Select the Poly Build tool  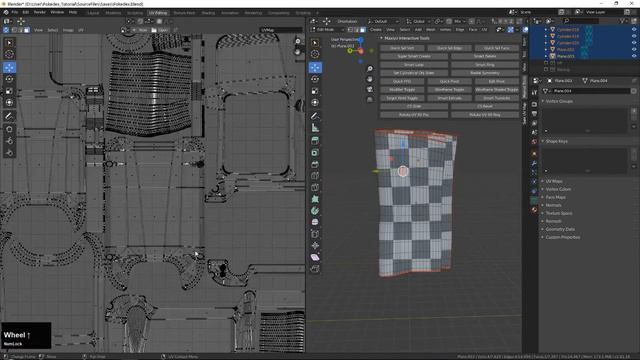pyautogui.click(x=315, y=199)
